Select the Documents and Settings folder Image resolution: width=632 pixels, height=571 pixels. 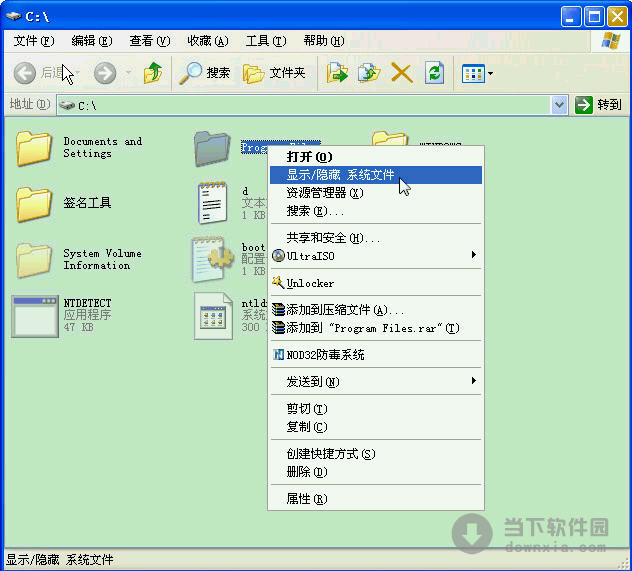(35, 149)
